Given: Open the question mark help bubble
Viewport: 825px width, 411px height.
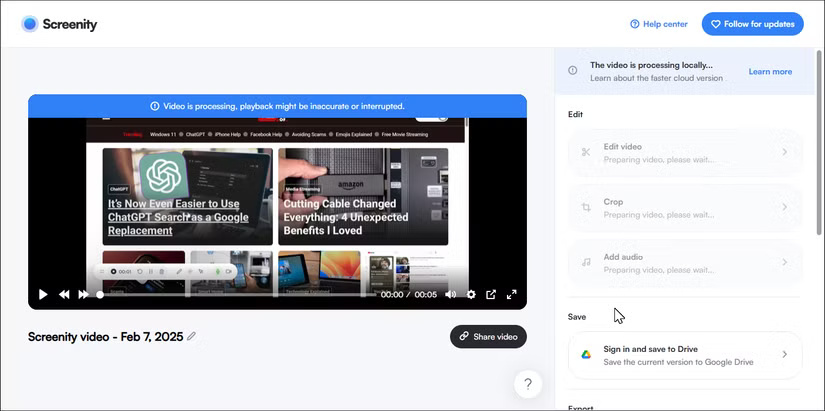Looking at the screenshot, I should tap(528, 383).
